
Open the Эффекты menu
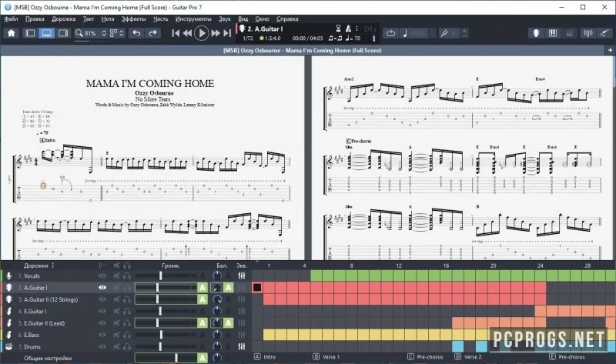pos(133,18)
